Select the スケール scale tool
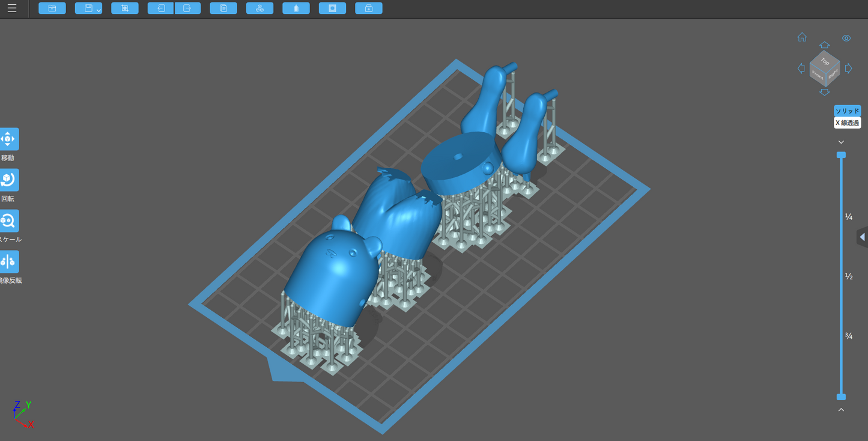868x441 pixels. pyautogui.click(x=8, y=221)
